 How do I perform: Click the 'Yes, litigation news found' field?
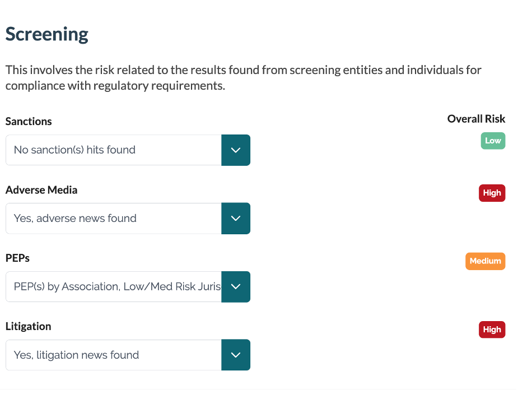(114, 355)
